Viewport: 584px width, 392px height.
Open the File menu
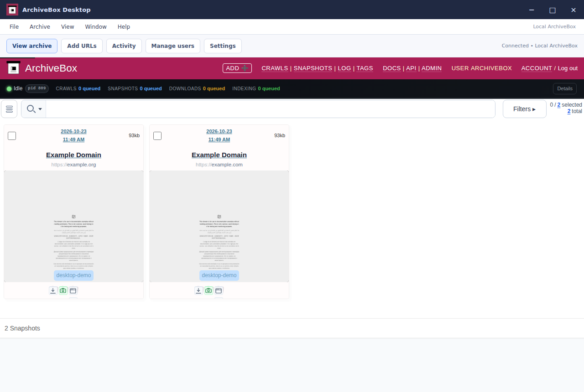(14, 27)
